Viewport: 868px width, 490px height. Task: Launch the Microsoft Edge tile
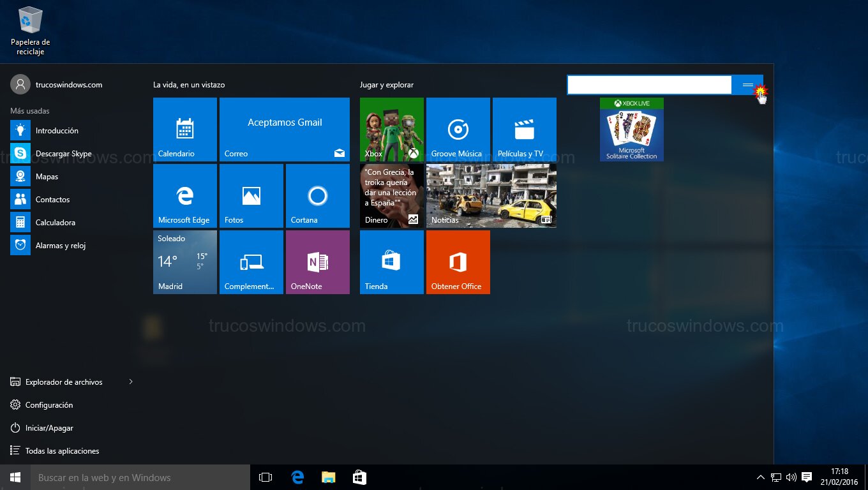pos(185,196)
